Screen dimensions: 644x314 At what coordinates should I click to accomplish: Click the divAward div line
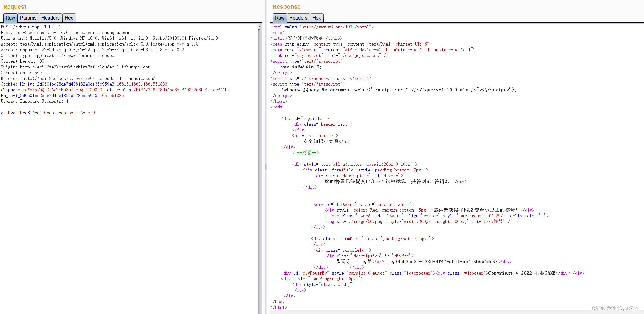(364, 204)
